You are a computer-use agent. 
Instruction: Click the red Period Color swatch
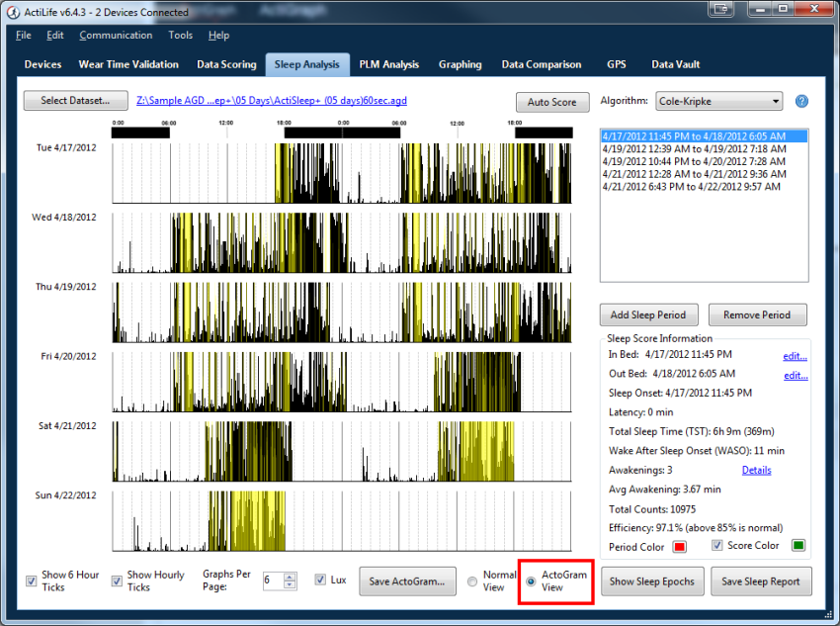[679, 546]
